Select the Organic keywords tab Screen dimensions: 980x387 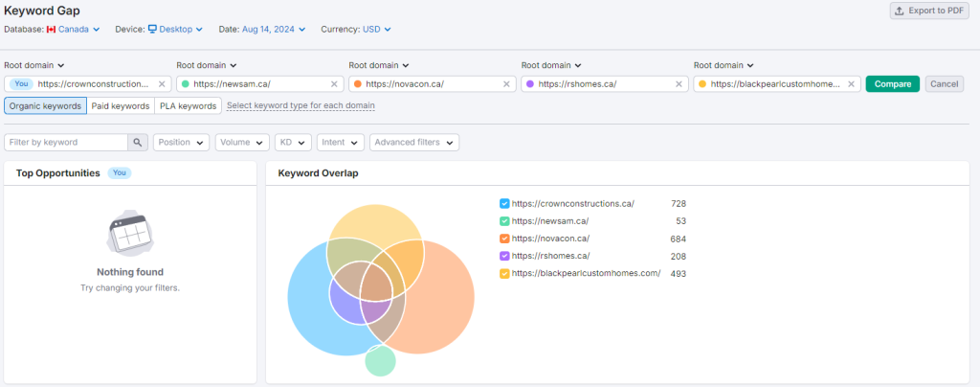point(46,105)
